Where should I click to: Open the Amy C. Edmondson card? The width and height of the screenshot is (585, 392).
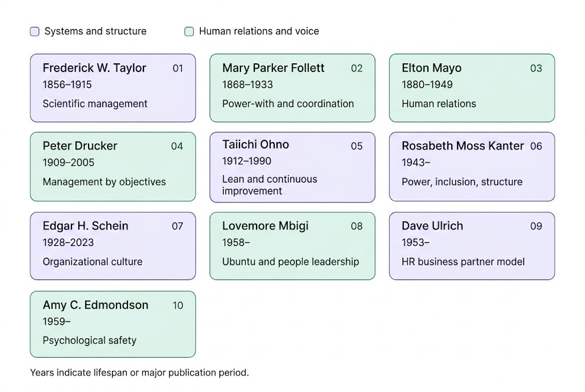113,324
